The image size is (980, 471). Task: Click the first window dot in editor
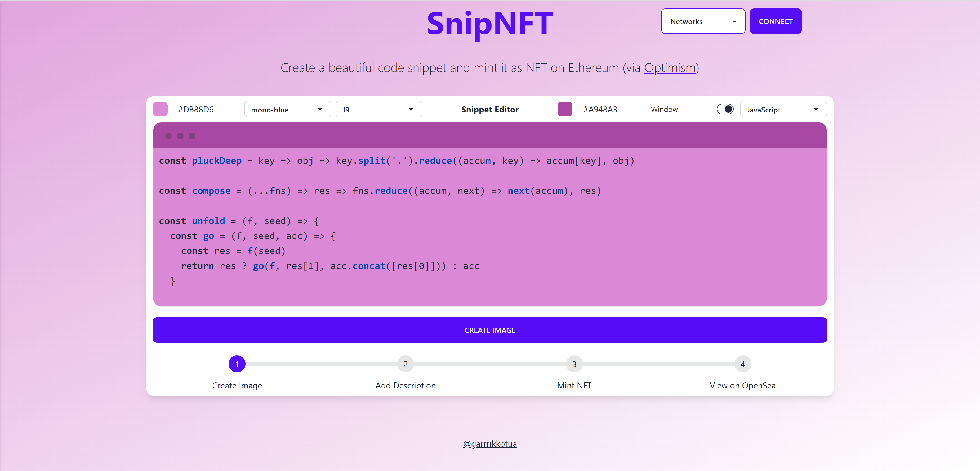click(x=168, y=136)
